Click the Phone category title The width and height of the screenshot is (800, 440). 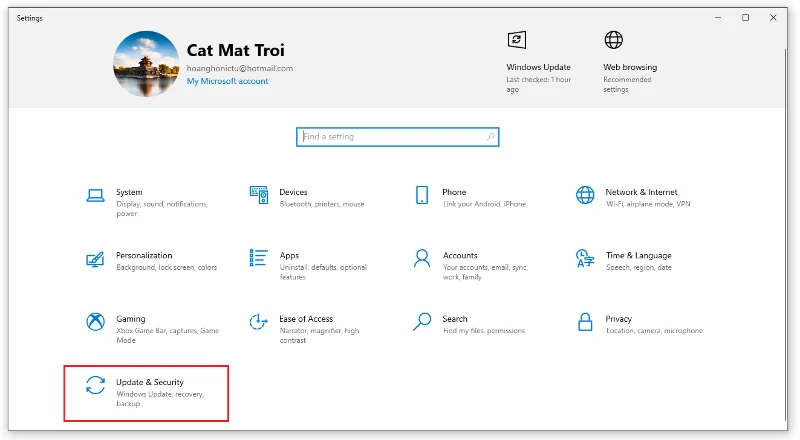coord(454,192)
